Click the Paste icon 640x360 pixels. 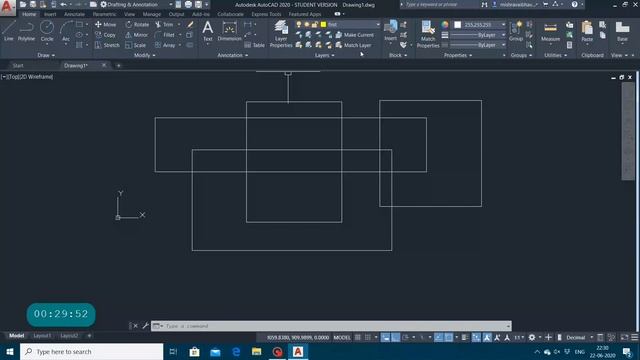(x=587, y=31)
